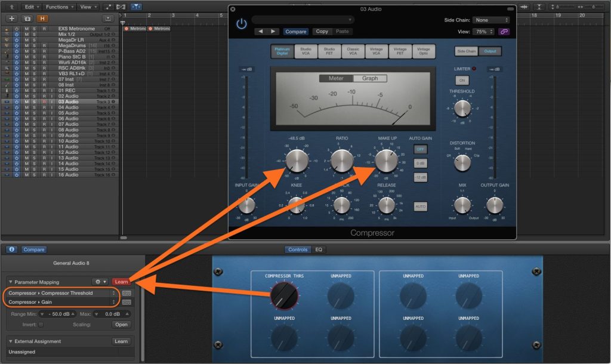Toggle the orange H hide-tracks button
The image size is (611, 364).
(x=42, y=18)
